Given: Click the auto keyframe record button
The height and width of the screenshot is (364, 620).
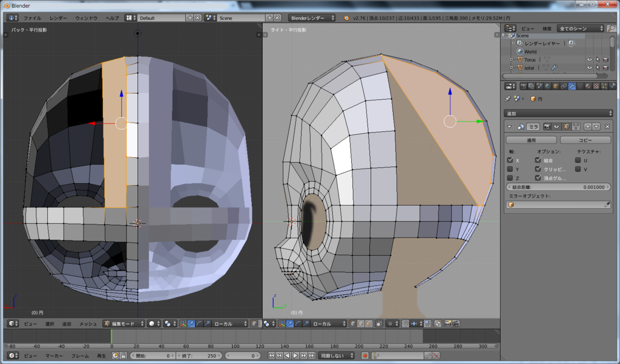Looking at the screenshot, I should tap(365, 356).
